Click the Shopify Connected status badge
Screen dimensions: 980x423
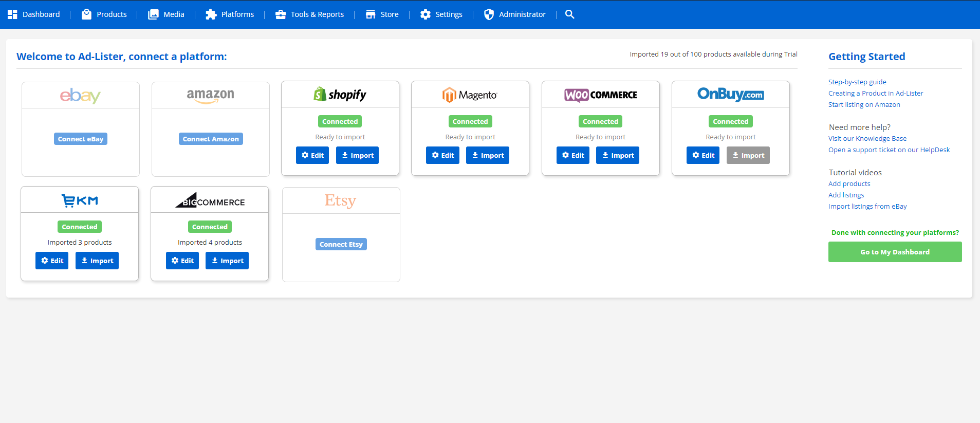point(340,121)
